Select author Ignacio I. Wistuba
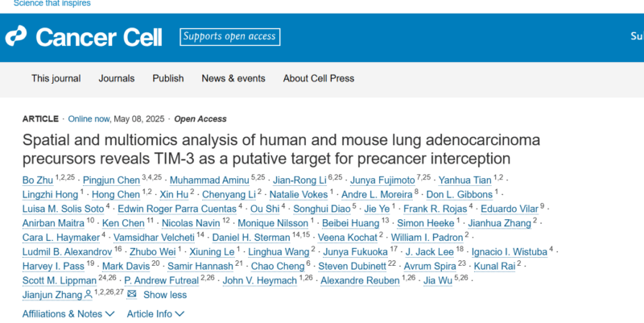 [510, 252]
